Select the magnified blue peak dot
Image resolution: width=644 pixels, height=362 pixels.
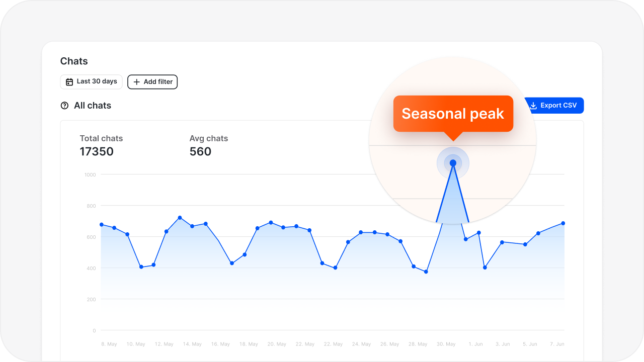(453, 163)
